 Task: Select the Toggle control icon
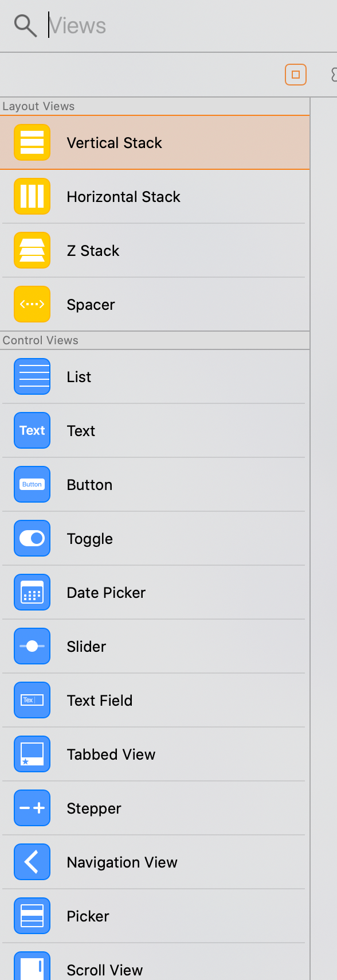[32, 538]
